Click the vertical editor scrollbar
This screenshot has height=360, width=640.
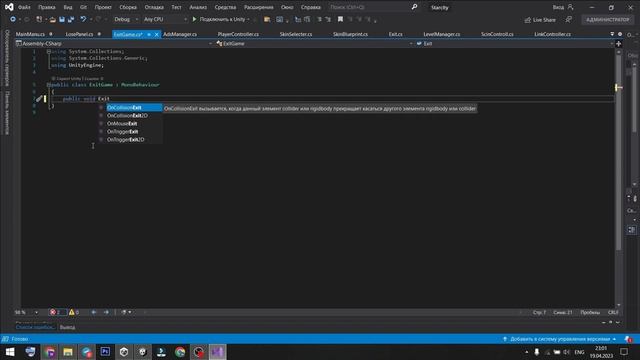pyautogui.click(x=619, y=153)
